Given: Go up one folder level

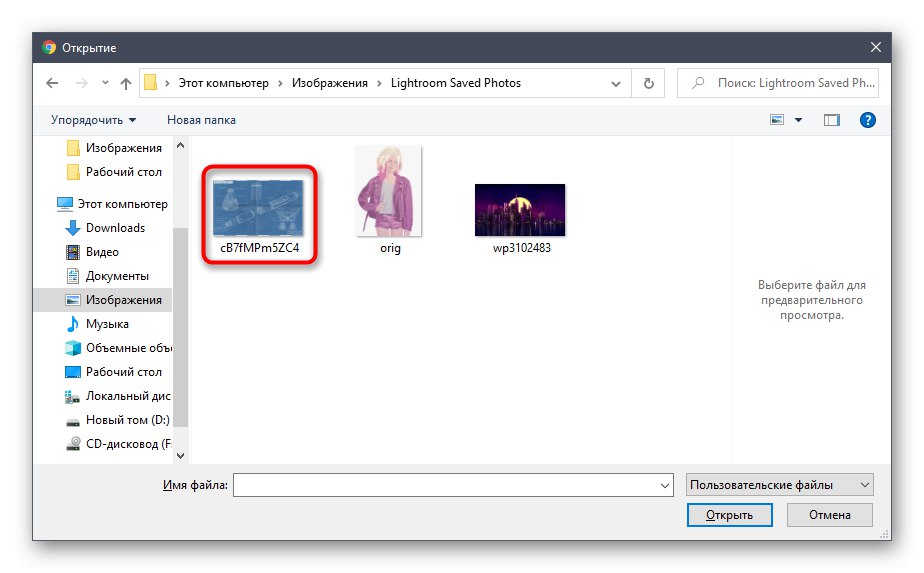Looking at the screenshot, I should pos(126,83).
